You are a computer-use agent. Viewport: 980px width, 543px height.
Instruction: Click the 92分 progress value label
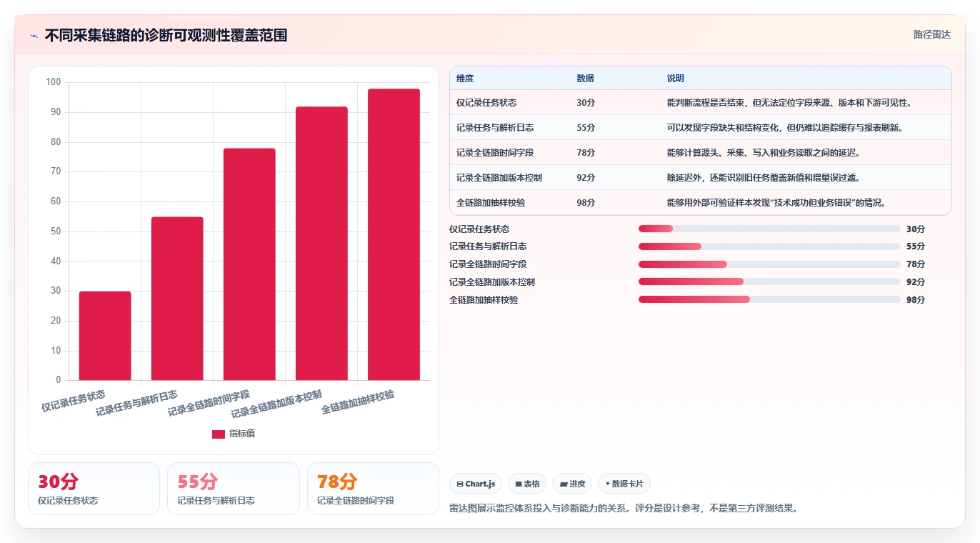click(916, 282)
